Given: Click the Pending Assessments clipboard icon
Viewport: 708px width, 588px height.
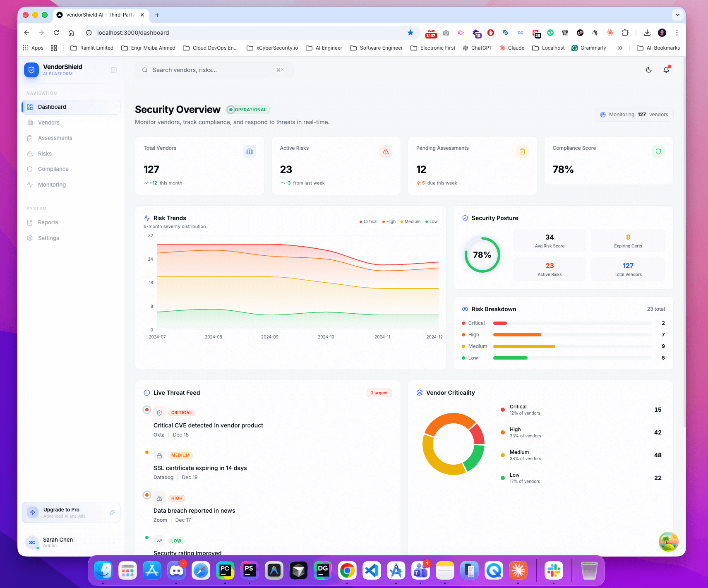Looking at the screenshot, I should click(x=522, y=151).
